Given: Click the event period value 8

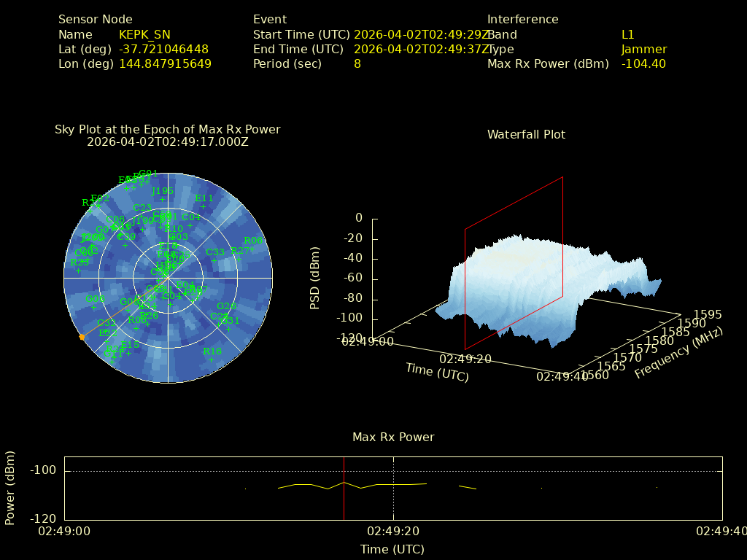Looking at the screenshot, I should click(x=357, y=64).
